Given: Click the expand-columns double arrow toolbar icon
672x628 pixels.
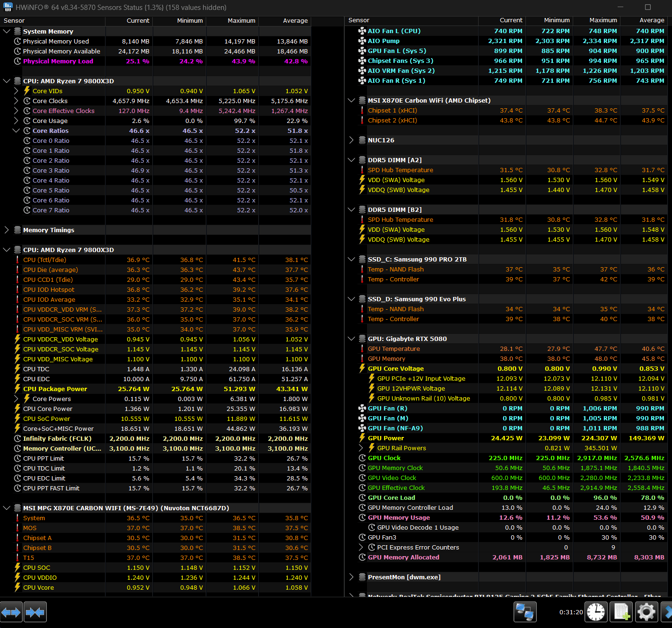Looking at the screenshot, I should point(11,613).
